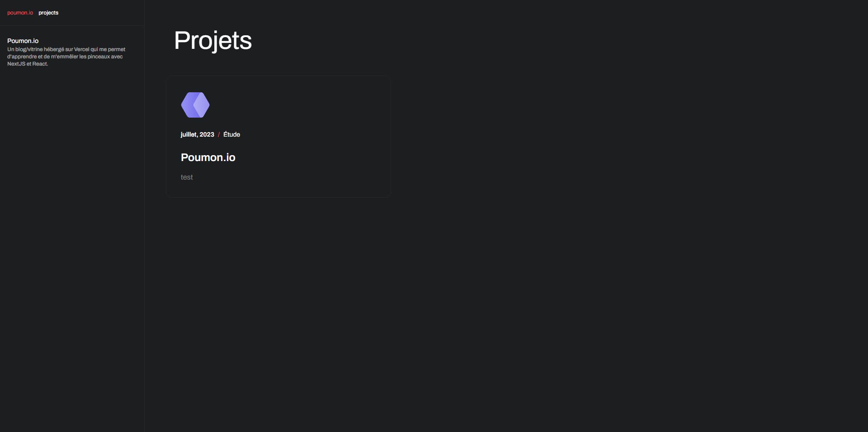Open the red poumon.io breadcrumb link
This screenshot has height=432, width=868.
(20, 13)
